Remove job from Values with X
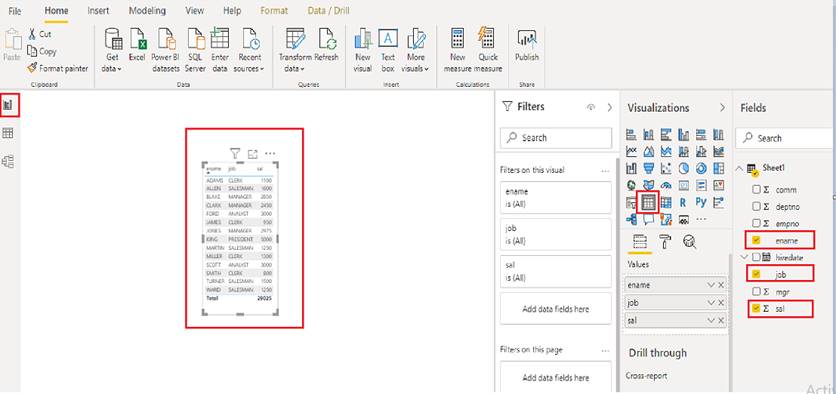Image resolution: width=836 pixels, height=394 pixels. (x=721, y=302)
